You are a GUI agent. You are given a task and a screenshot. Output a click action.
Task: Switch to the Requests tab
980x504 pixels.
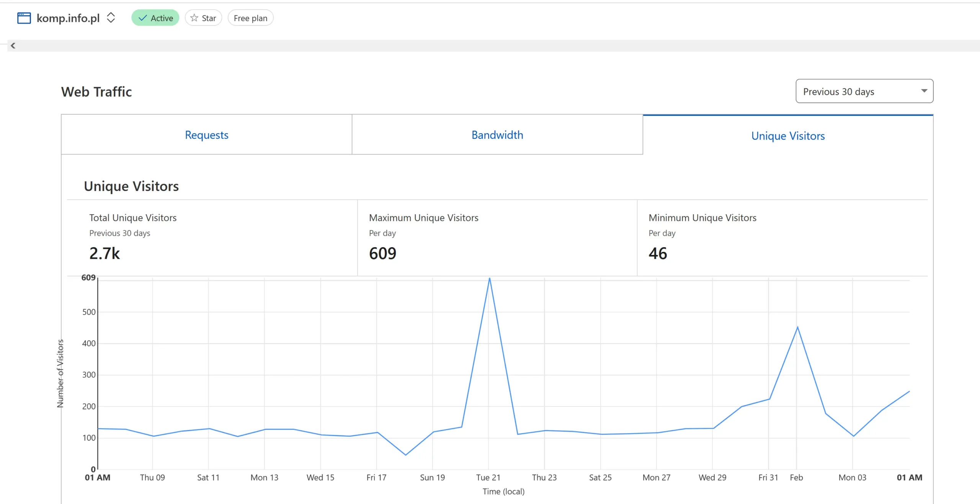(x=206, y=135)
